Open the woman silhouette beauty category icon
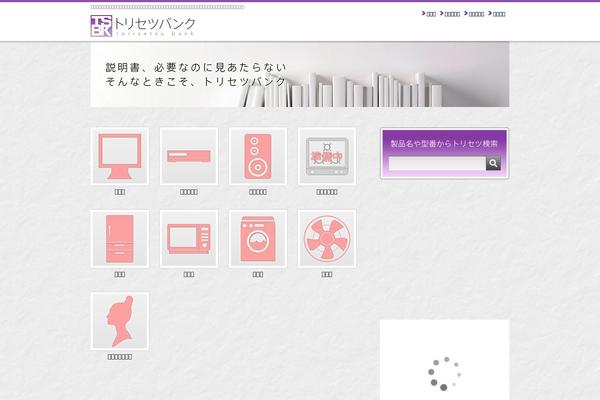Screen dimensions: 600x400 [120, 321]
